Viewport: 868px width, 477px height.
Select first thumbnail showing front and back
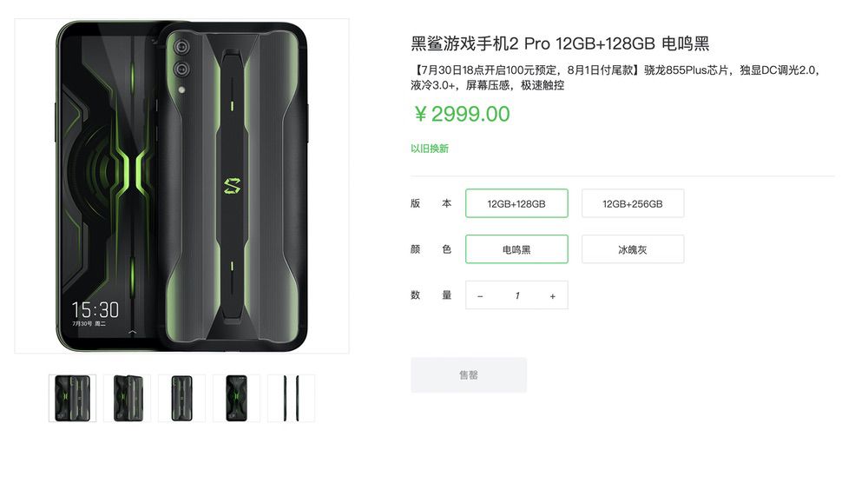point(73,398)
